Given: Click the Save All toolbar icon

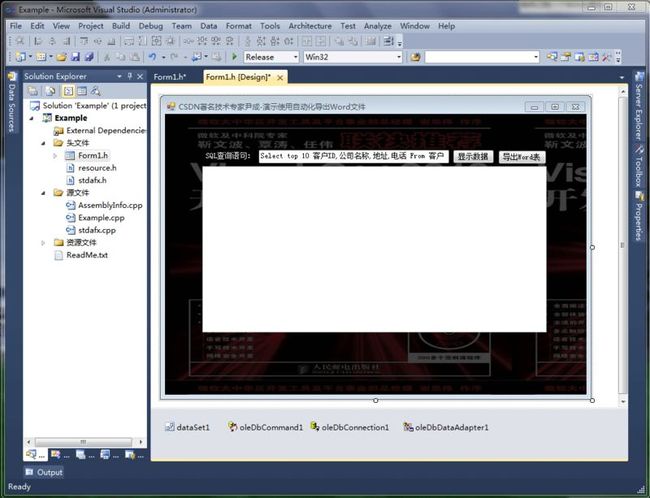Looking at the screenshot, I should (89, 57).
